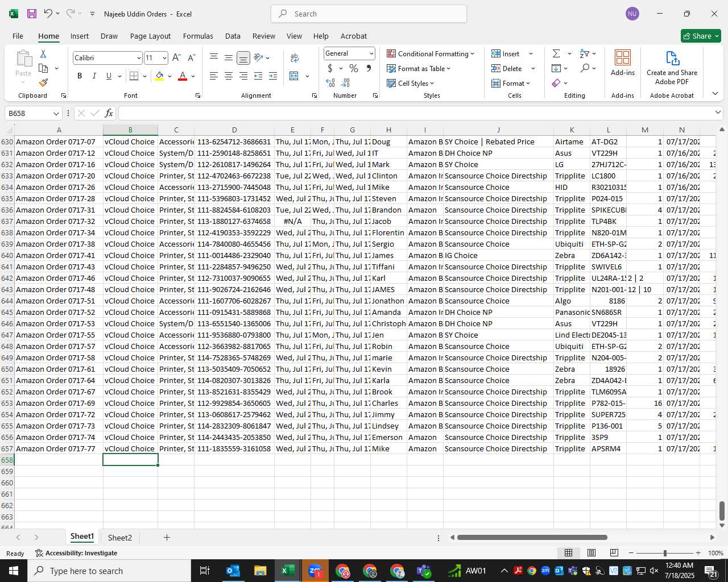Click the Undo arrow icon
728x582 pixels.
tap(48, 14)
